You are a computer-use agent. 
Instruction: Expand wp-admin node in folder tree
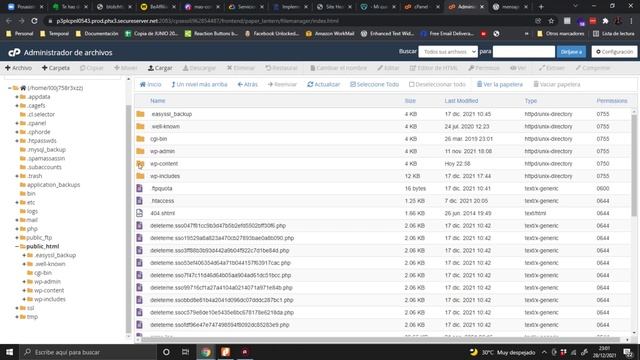coord(24,282)
